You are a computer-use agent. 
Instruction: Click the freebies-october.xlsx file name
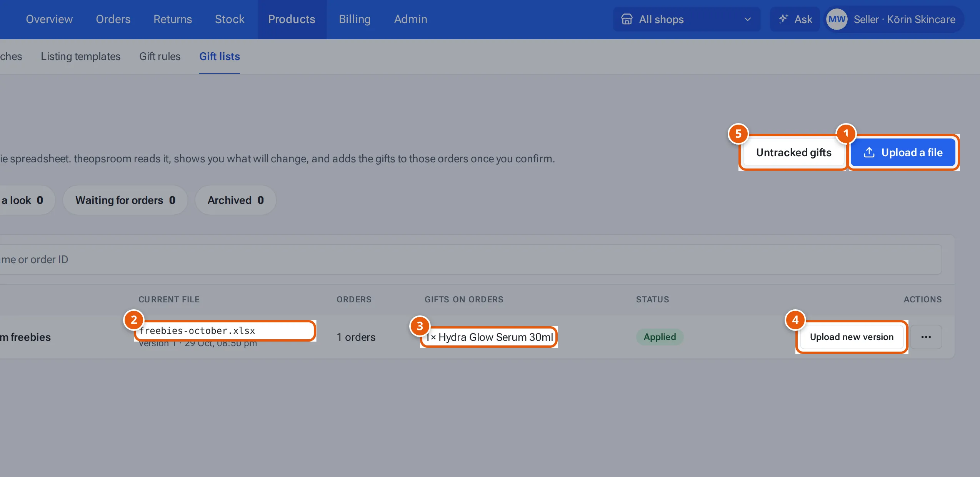(197, 330)
